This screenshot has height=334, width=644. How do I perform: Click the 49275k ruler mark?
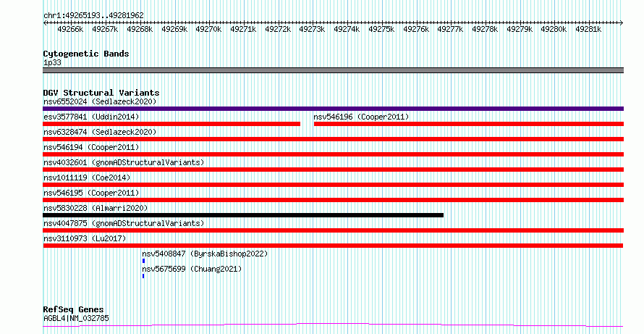coord(381,29)
